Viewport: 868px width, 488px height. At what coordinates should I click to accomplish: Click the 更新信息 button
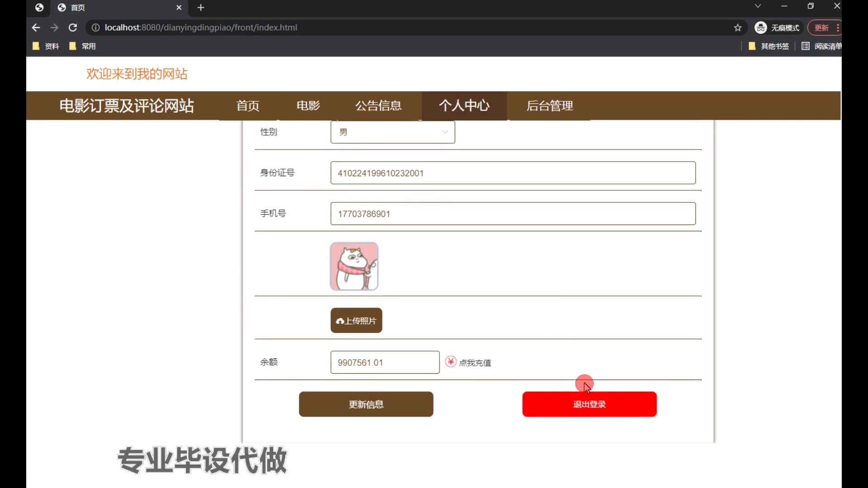366,404
